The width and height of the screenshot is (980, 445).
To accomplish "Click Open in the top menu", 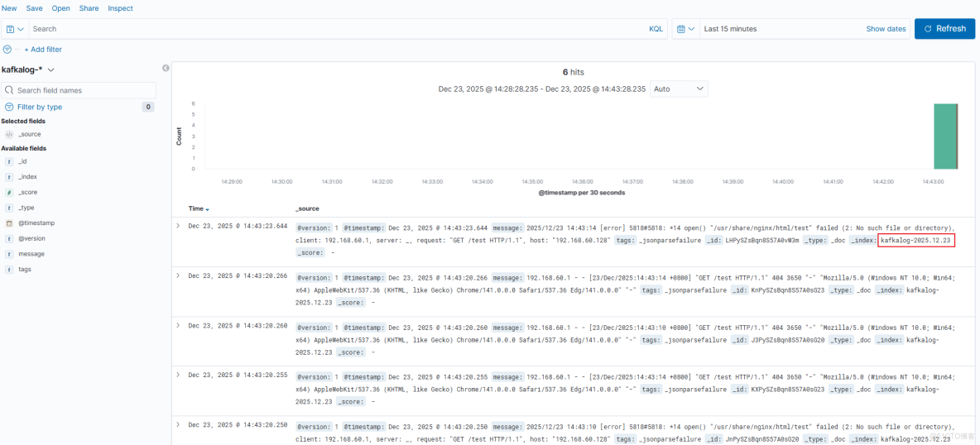I will pos(60,8).
